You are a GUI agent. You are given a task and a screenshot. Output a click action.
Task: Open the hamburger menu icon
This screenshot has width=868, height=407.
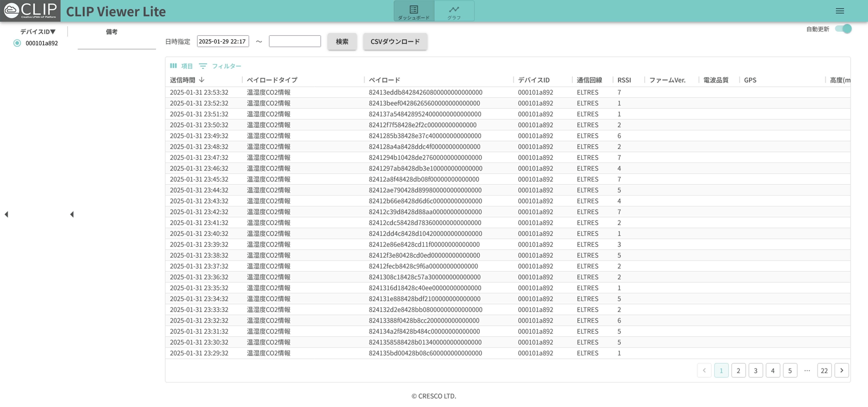point(839,11)
